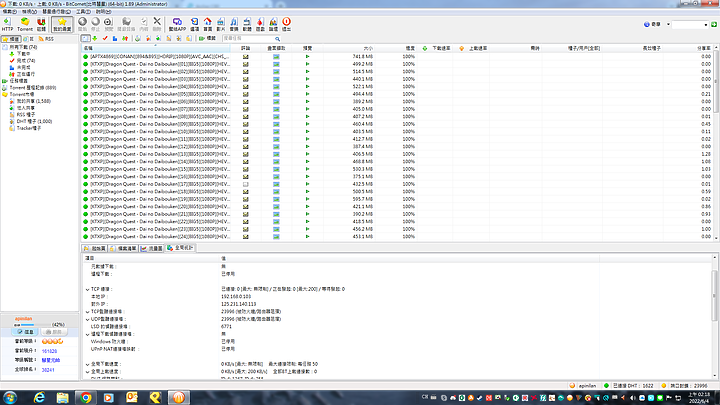The height and width of the screenshot is (405, 720).
Task: Click the search magnifier icon in search box
Action: tap(277, 39)
